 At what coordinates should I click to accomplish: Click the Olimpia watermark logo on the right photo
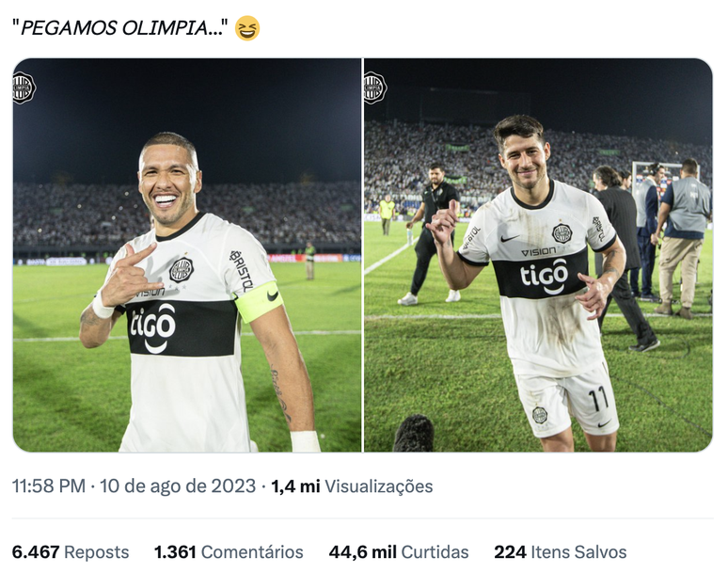[374, 88]
